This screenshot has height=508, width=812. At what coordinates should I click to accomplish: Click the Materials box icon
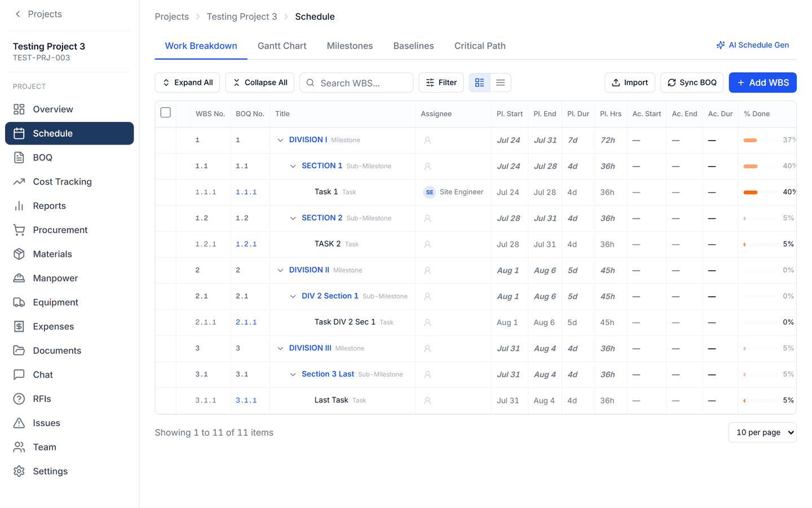tap(19, 254)
